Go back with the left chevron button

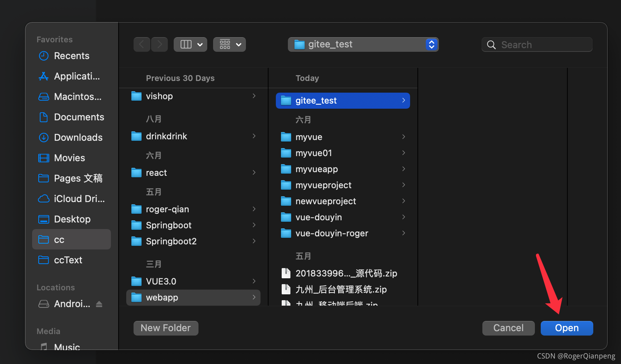click(x=142, y=44)
